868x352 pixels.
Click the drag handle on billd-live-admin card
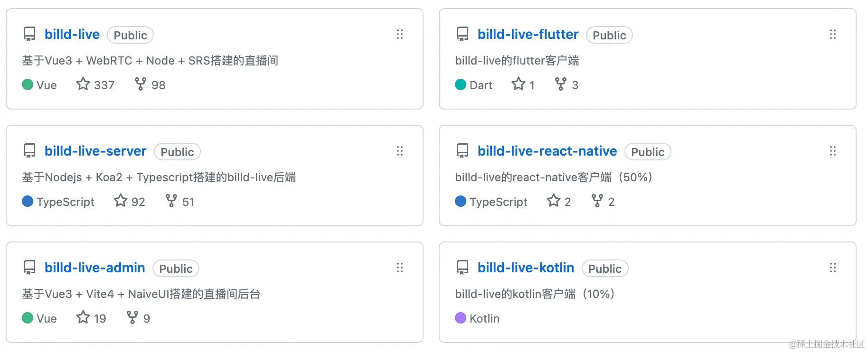[400, 268]
